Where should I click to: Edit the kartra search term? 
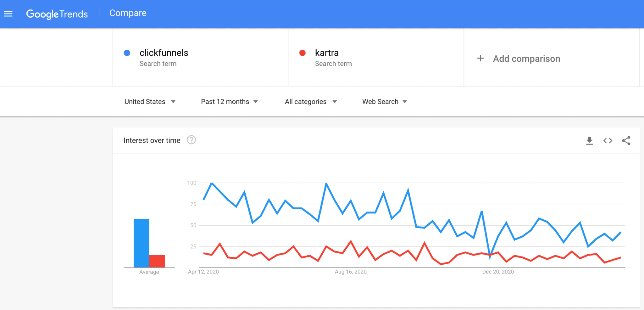[327, 53]
